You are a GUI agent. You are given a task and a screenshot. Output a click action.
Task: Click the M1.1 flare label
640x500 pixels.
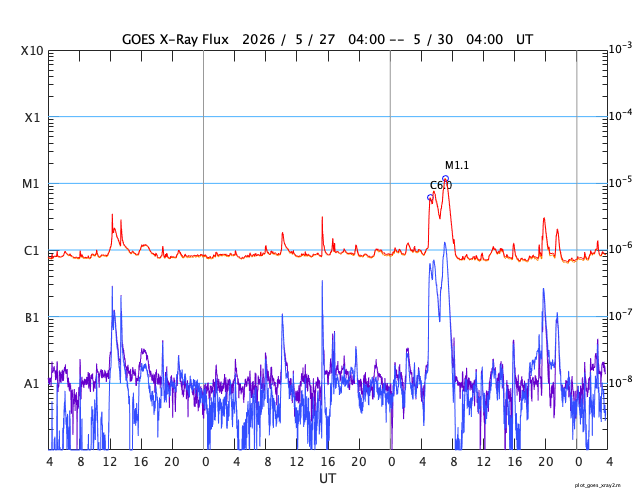click(x=457, y=165)
